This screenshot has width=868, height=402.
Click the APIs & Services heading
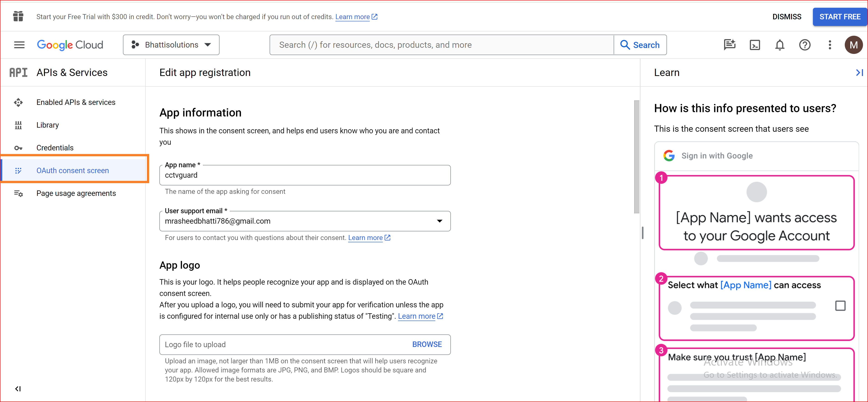[72, 72]
